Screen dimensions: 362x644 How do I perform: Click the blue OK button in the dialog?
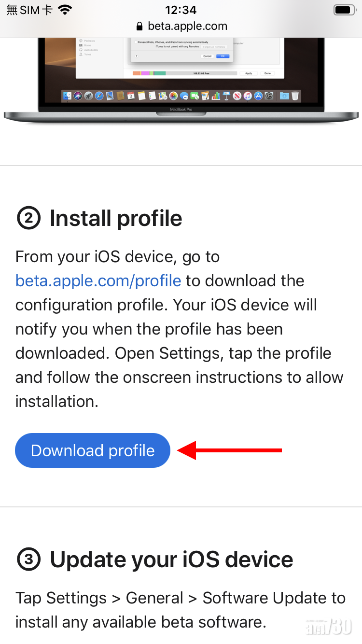point(222,56)
